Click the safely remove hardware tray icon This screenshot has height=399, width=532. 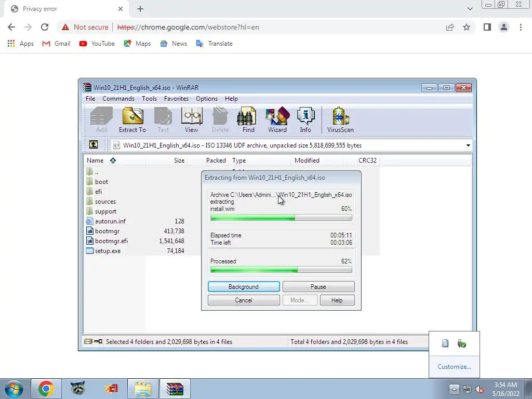[x=461, y=344]
